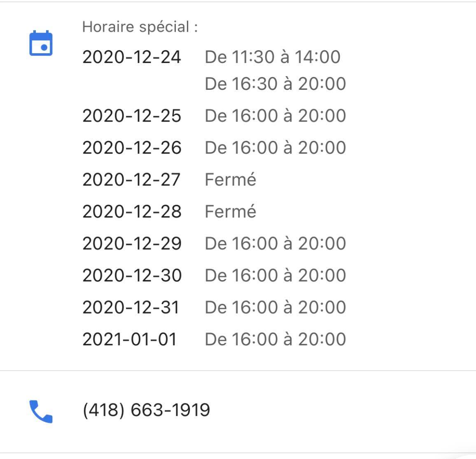
Task: Select the 2020-12-31 date entry
Action: [131, 307]
